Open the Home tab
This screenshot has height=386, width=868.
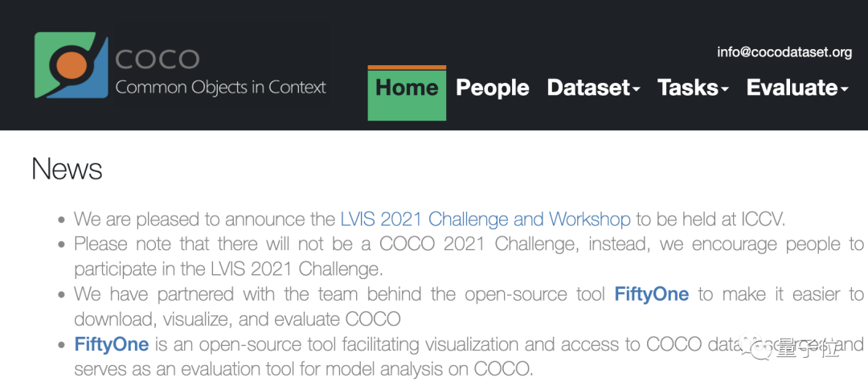pyautogui.click(x=407, y=88)
